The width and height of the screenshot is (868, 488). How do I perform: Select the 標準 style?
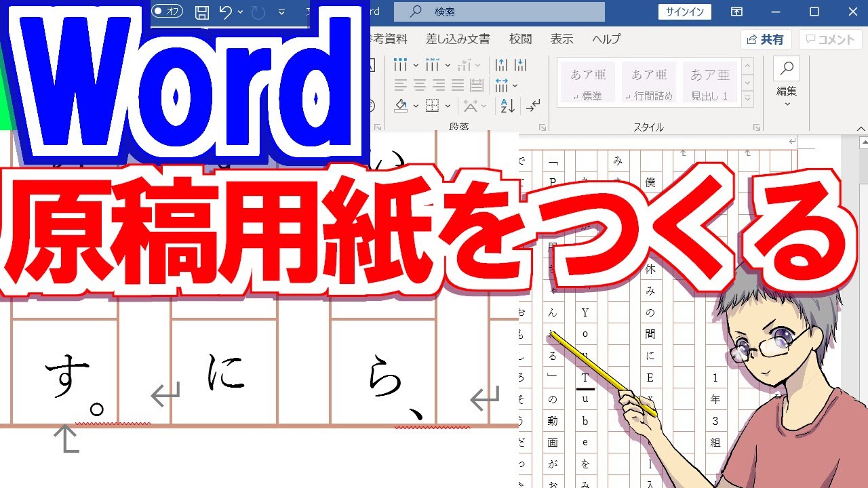pos(588,83)
